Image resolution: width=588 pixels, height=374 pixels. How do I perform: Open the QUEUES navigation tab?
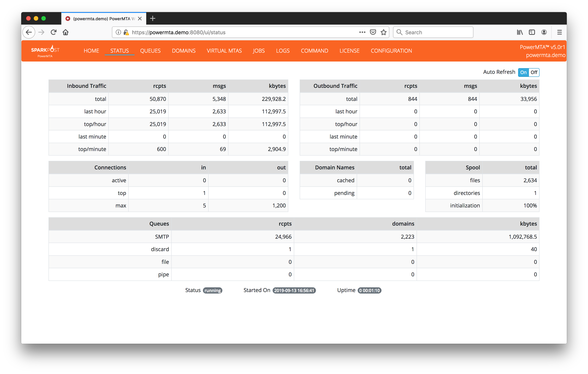coord(150,51)
